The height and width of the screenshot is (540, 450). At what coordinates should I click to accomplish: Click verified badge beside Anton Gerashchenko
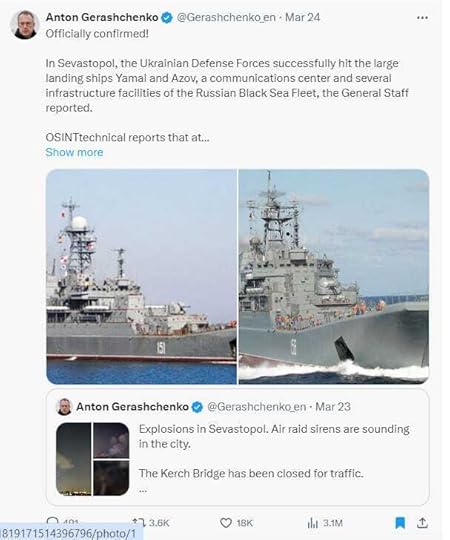click(167, 18)
